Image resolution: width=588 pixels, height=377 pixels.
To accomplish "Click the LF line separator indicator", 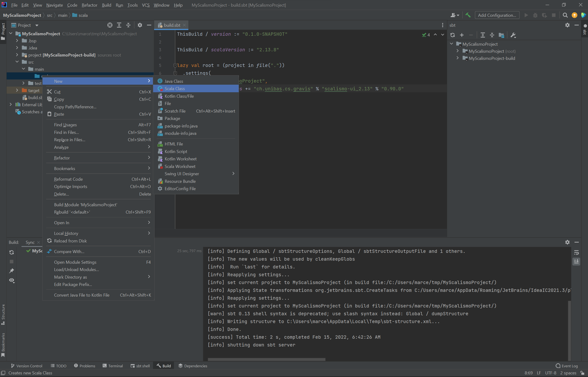I will click(539, 373).
